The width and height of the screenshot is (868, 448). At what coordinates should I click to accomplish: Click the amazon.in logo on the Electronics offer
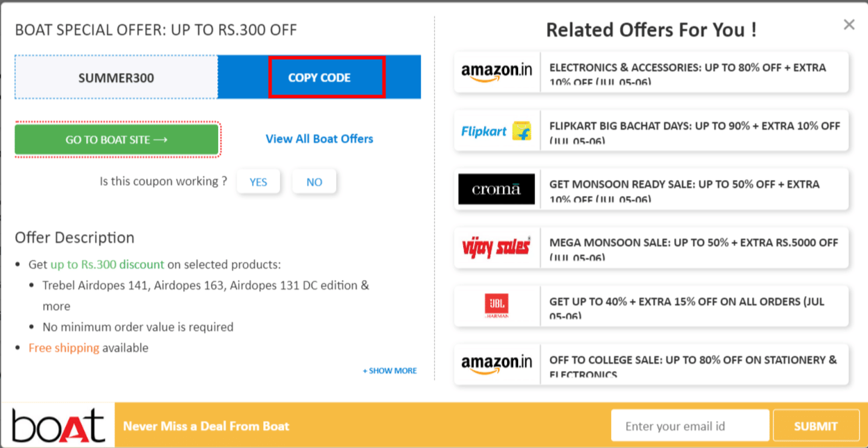point(496,72)
